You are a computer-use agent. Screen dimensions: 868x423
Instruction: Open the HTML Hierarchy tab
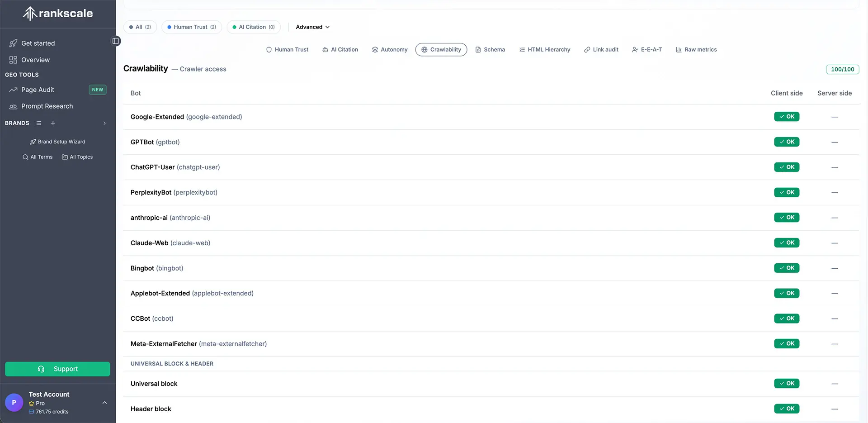(x=544, y=49)
